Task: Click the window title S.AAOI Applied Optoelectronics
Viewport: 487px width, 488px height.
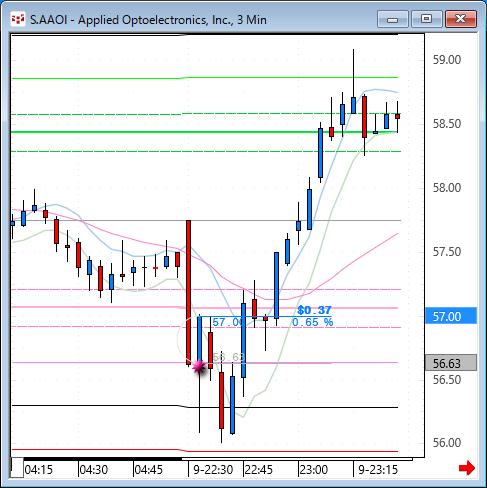Action: pos(148,20)
